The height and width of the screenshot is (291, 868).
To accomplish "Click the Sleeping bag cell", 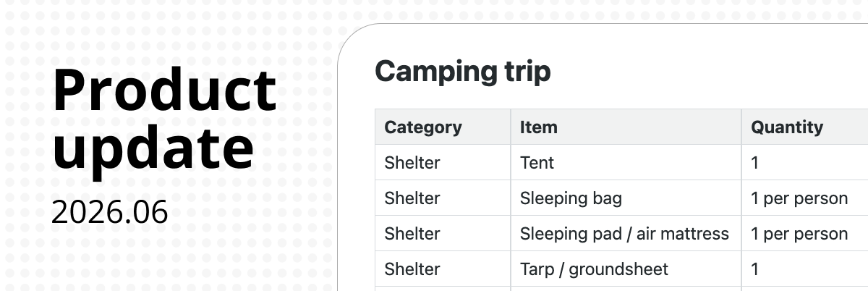I will point(626,198).
